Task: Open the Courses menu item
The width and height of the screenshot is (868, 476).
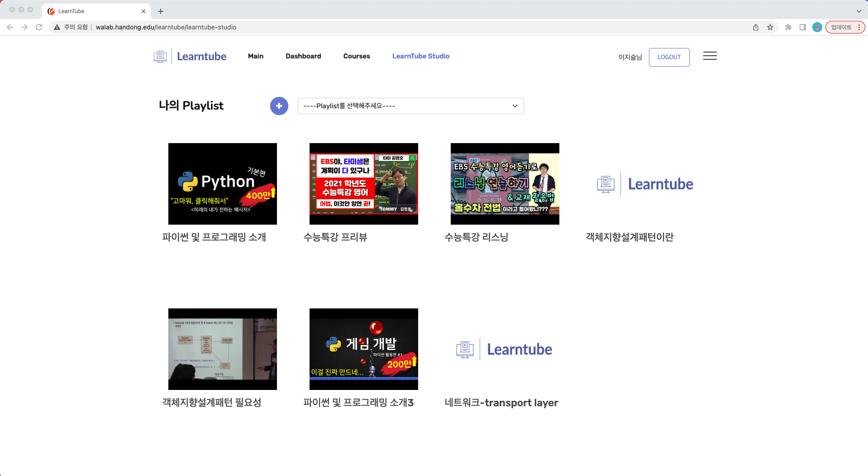Action: 357,56
